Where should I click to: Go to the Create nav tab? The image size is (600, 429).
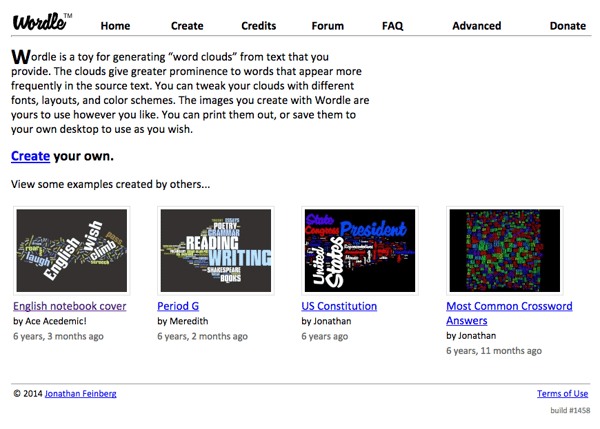point(187,26)
